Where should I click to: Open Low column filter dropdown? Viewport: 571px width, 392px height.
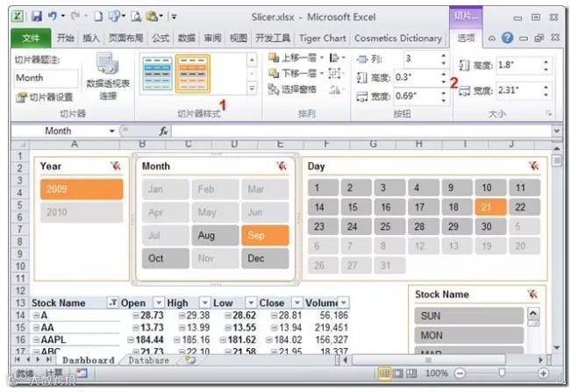tap(251, 303)
